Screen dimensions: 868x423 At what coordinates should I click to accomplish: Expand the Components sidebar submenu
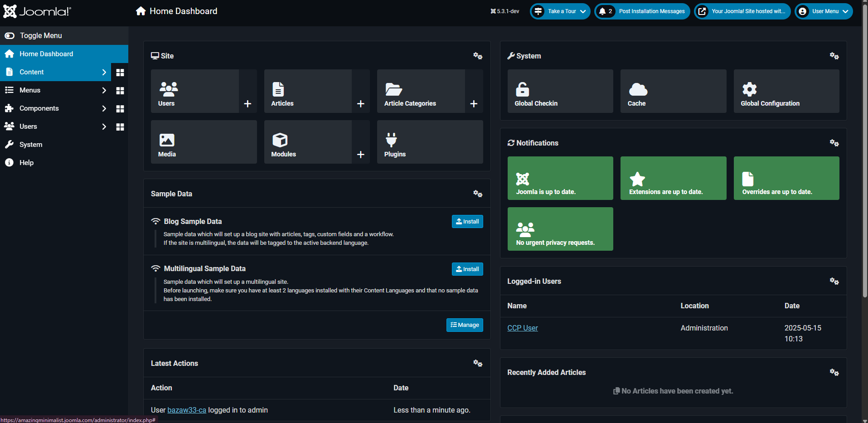click(x=104, y=108)
